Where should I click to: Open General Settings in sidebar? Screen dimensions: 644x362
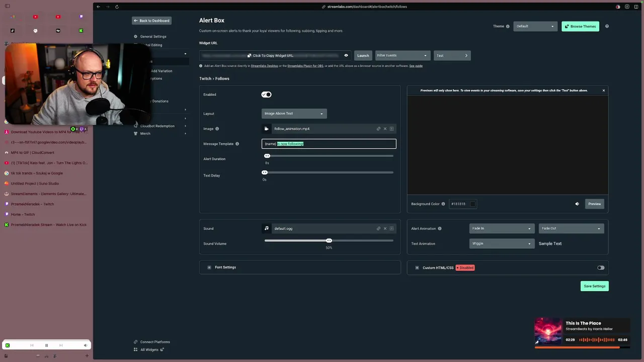[x=153, y=37]
